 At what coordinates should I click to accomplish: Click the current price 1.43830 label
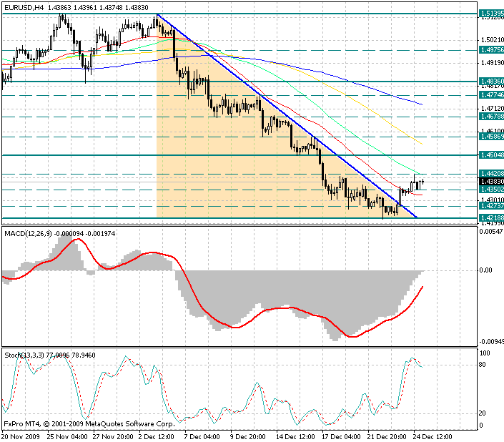click(x=491, y=182)
